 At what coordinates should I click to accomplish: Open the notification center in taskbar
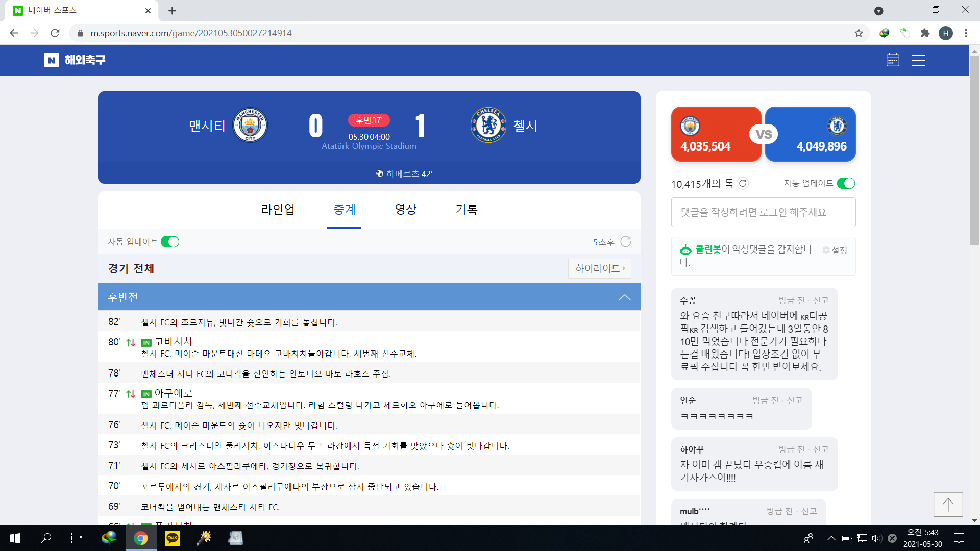click(959, 538)
